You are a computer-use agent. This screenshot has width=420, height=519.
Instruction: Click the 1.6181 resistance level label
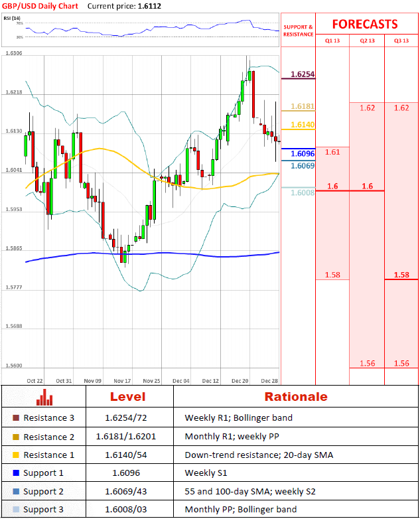tap(303, 106)
